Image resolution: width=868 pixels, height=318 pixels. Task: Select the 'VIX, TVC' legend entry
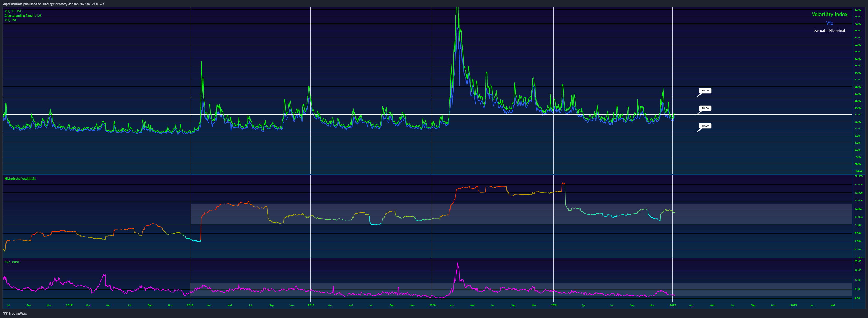coord(11,20)
